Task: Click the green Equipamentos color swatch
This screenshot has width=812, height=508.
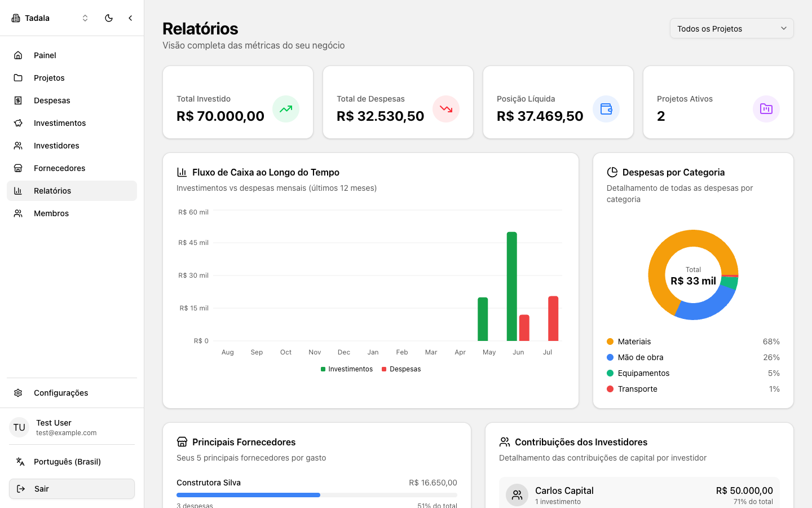Action: (610, 373)
